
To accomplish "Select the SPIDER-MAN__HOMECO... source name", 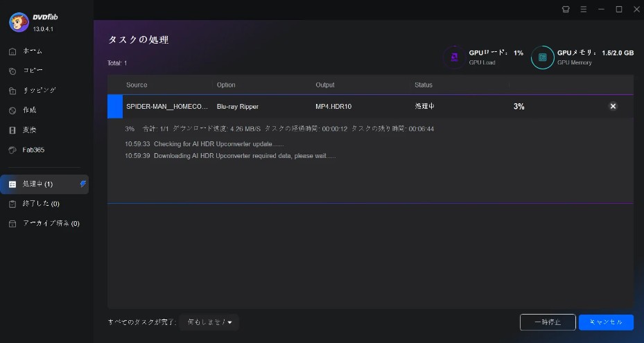I will pos(167,107).
